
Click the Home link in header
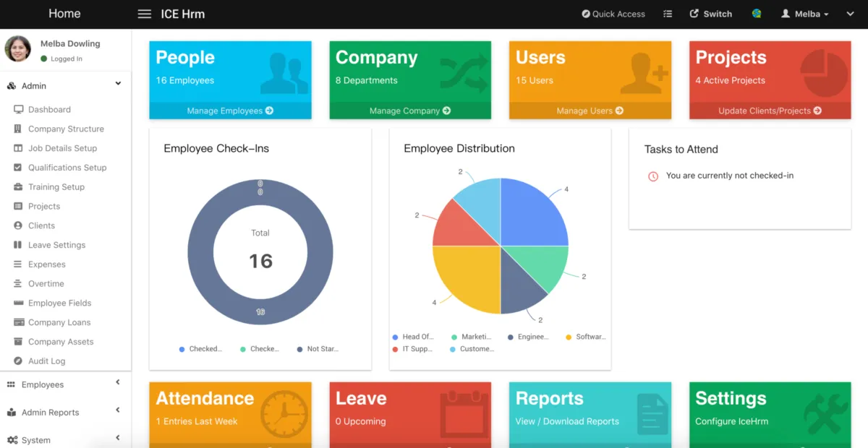(64, 14)
